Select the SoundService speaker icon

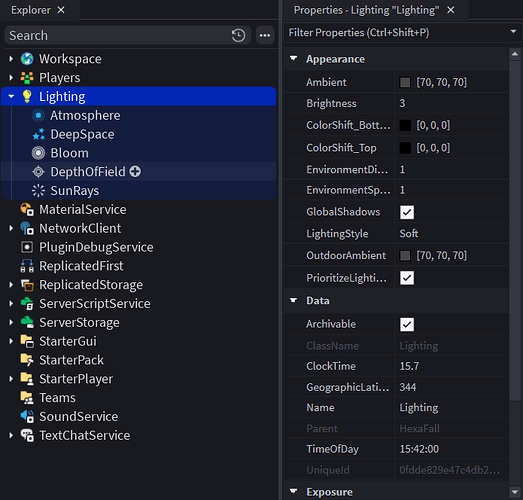tap(27, 417)
